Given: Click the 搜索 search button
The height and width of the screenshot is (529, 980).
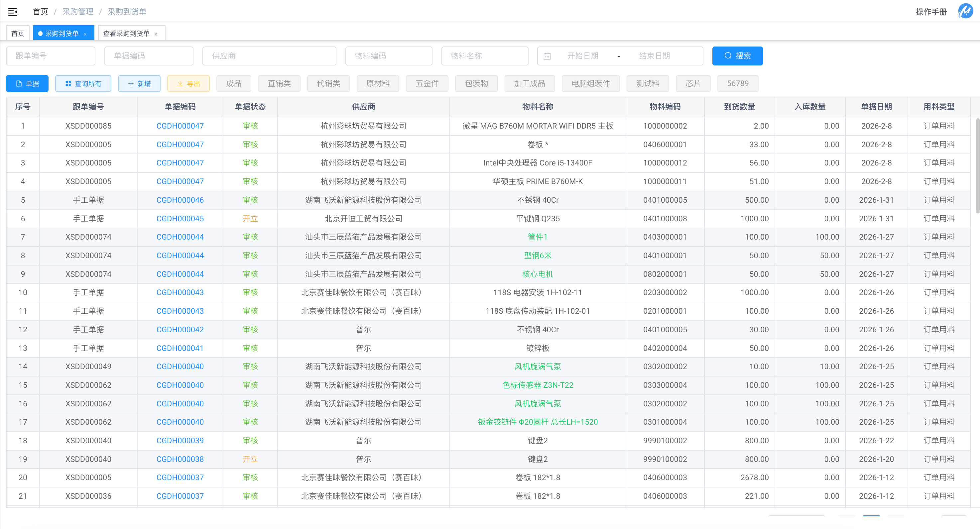Looking at the screenshot, I should [737, 56].
